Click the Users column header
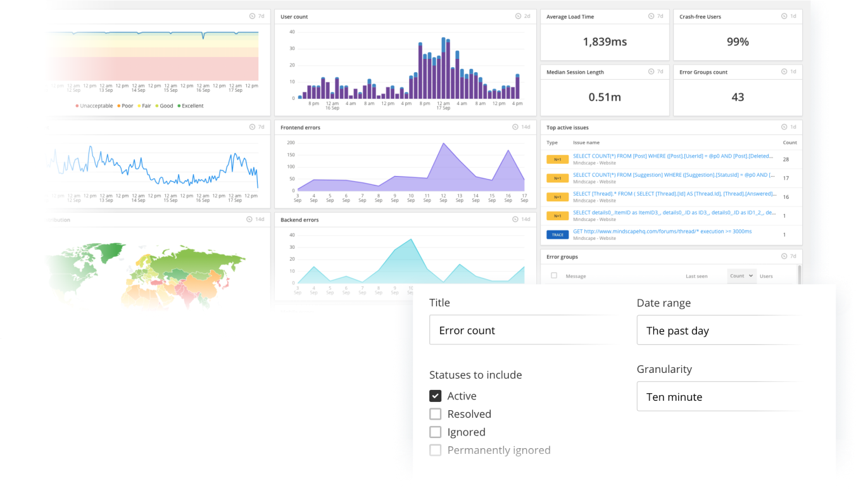Image resolution: width=868 pixels, height=490 pixels. [x=766, y=276]
